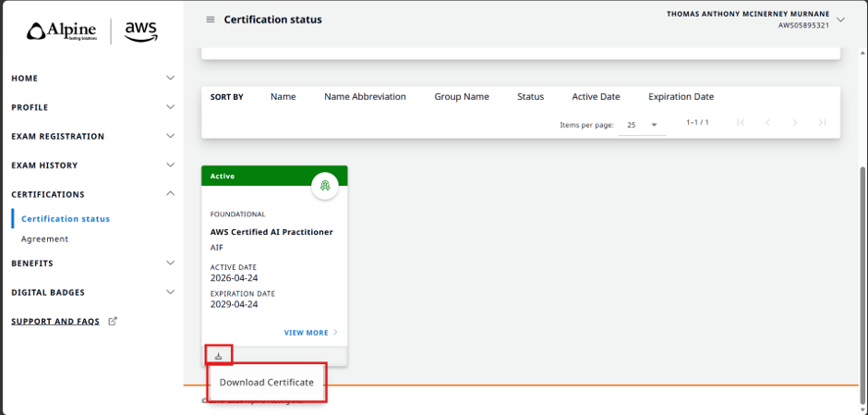Click the AIF abbreviation text
868x415 pixels.
pyautogui.click(x=217, y=248)
